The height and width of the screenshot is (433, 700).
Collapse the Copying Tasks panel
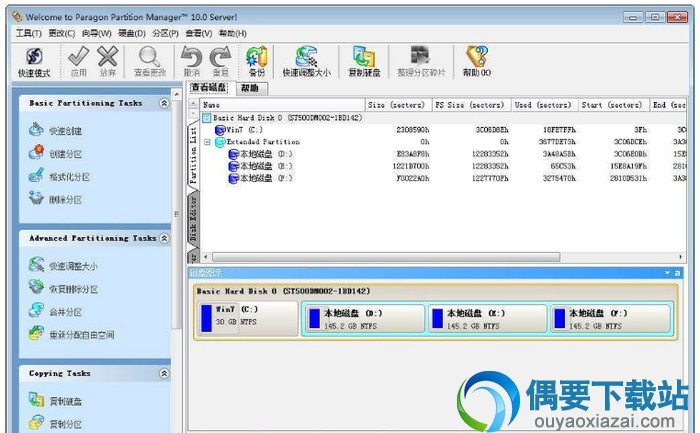[164, 373]
